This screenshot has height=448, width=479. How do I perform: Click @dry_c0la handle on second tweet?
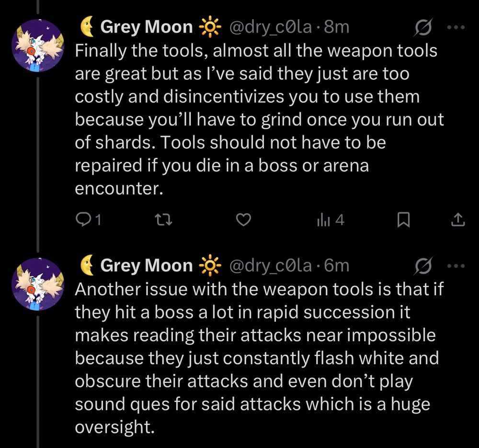271,265
